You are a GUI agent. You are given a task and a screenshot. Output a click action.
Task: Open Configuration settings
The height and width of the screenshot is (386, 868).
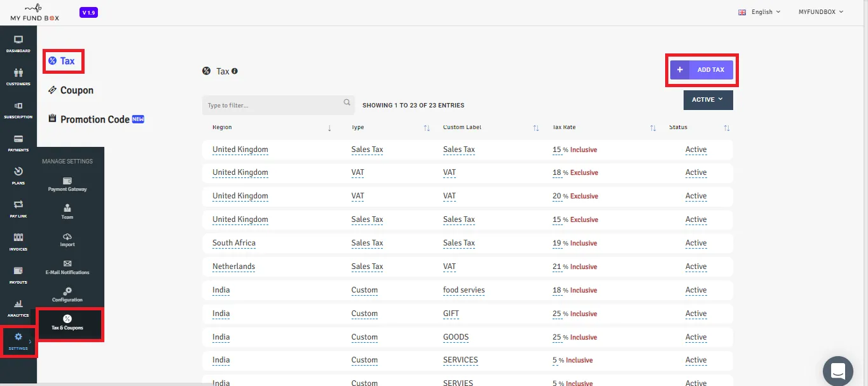tap(67, 294)
